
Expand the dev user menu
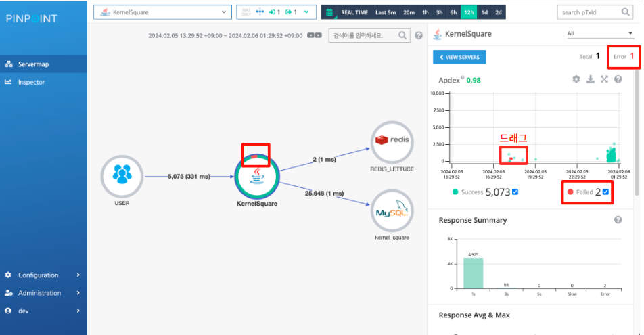click(43, 311)
